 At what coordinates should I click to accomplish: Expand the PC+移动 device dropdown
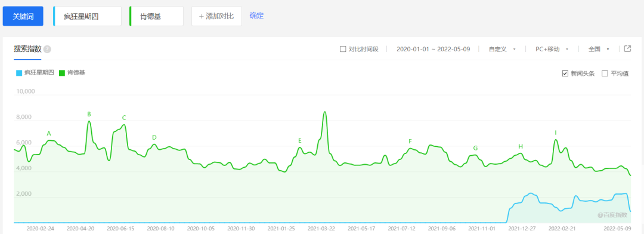(552, 50)
